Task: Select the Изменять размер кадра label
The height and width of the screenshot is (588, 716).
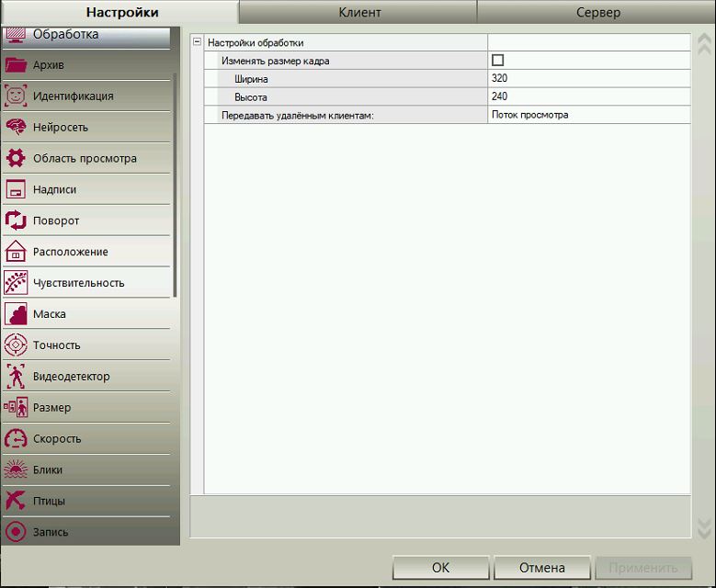Action: tap(276, 61)
